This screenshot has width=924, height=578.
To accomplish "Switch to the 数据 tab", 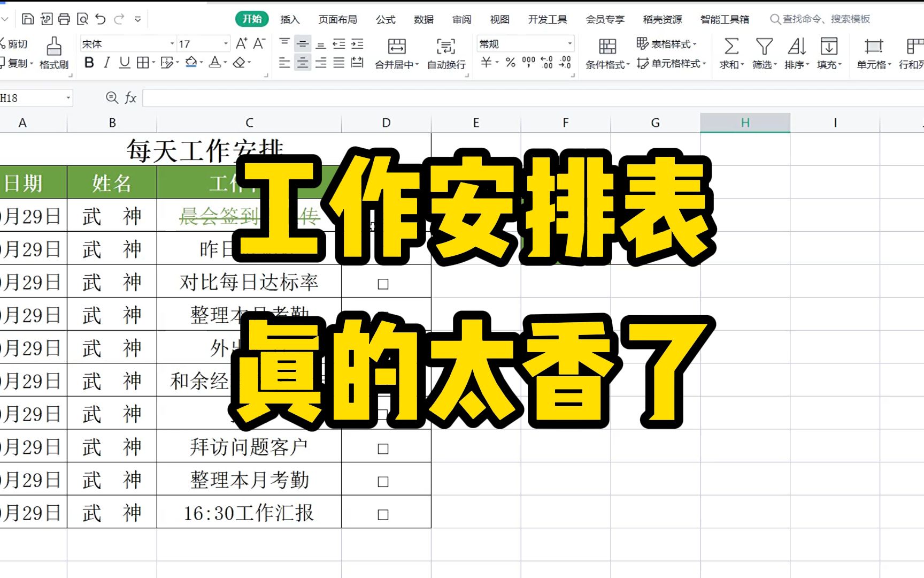I will (423, 19).
